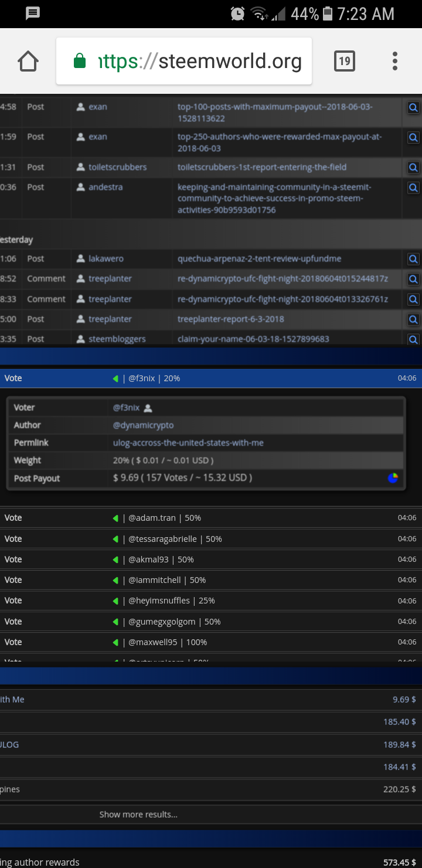Expand the @adam.tran 50% vote row
This screenshot has width=422, height=868.
click(x=211, y=518)
